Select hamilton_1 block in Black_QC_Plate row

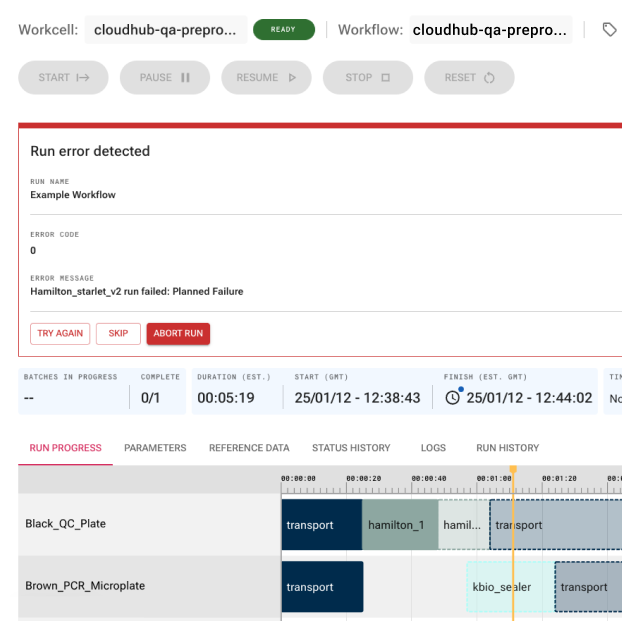(x=399, y=525)
